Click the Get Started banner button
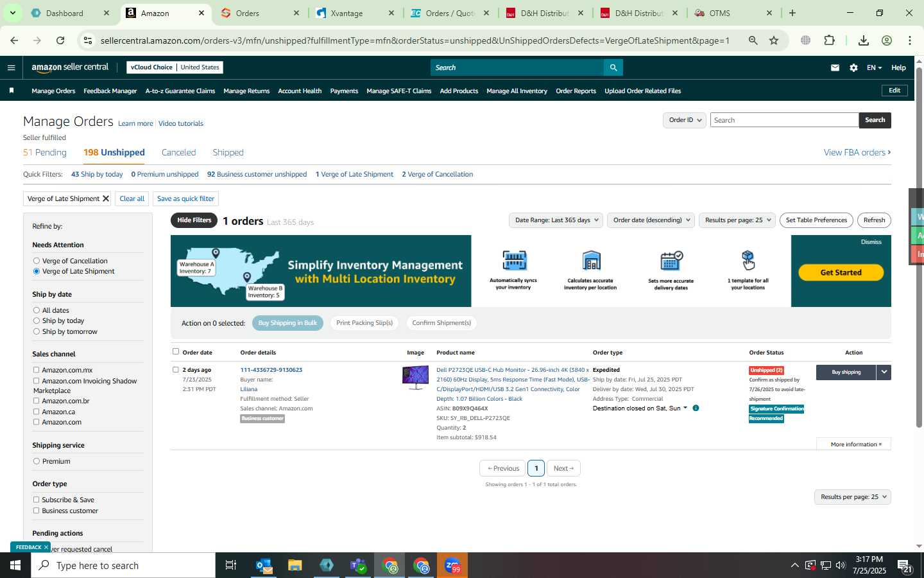The image size is (924, 578). (841, 272)
